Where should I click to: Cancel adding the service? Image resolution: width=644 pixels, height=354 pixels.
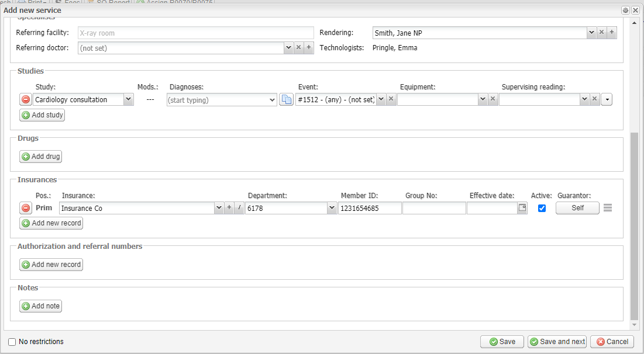click(x=612, y=342)
